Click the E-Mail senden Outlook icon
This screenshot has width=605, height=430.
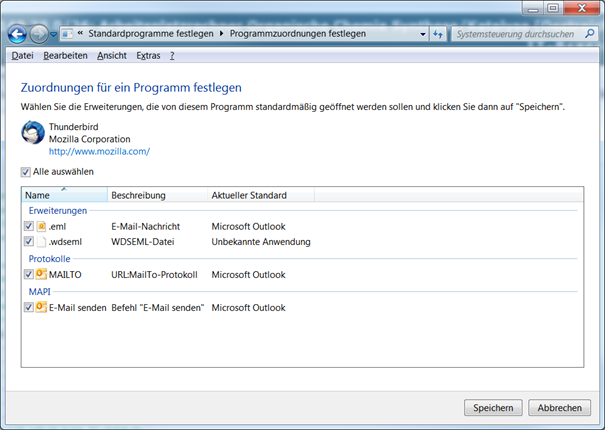(41, 307)
